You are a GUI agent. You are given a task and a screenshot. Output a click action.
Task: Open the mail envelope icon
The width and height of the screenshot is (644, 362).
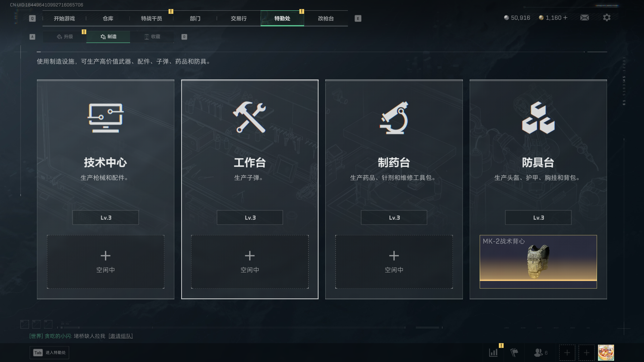[x=584, y=18]
